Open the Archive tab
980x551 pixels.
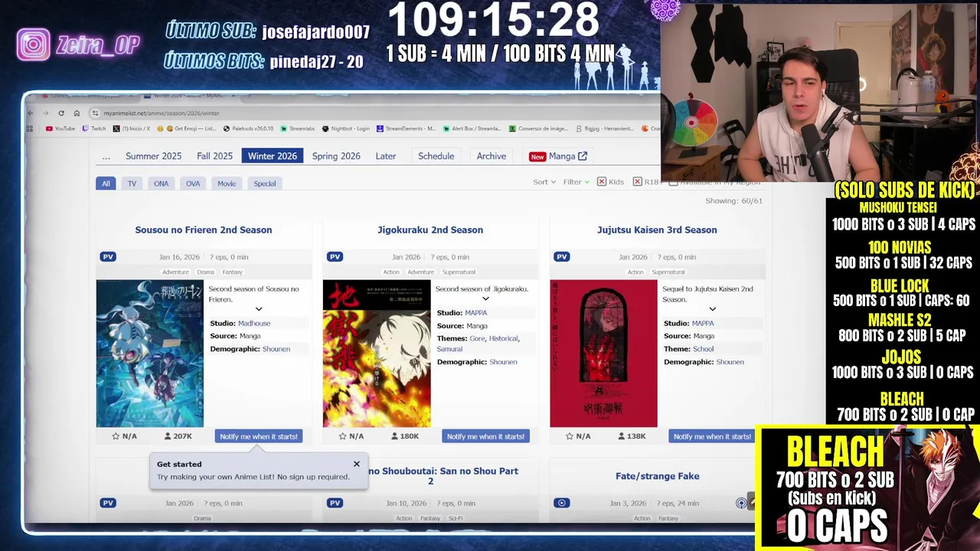[492, 156]
